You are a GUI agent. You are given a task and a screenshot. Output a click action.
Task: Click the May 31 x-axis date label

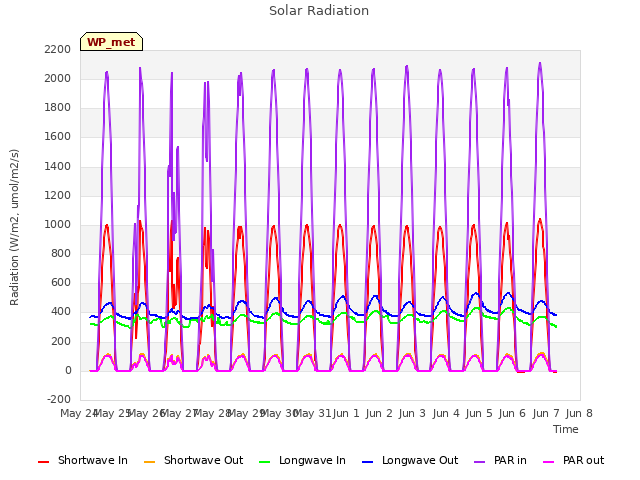pyautogui.click(x=312, y=413)
